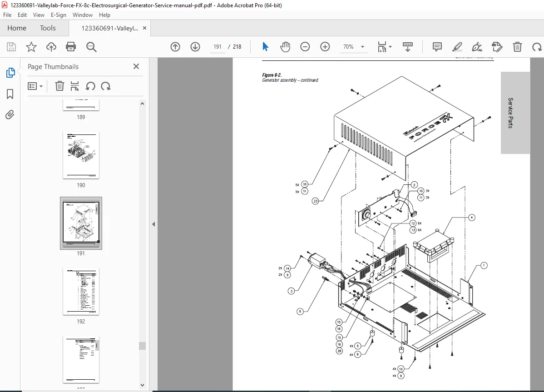
Task: Close the Page Thumbnails panel
Action: (x=136, y=66)
